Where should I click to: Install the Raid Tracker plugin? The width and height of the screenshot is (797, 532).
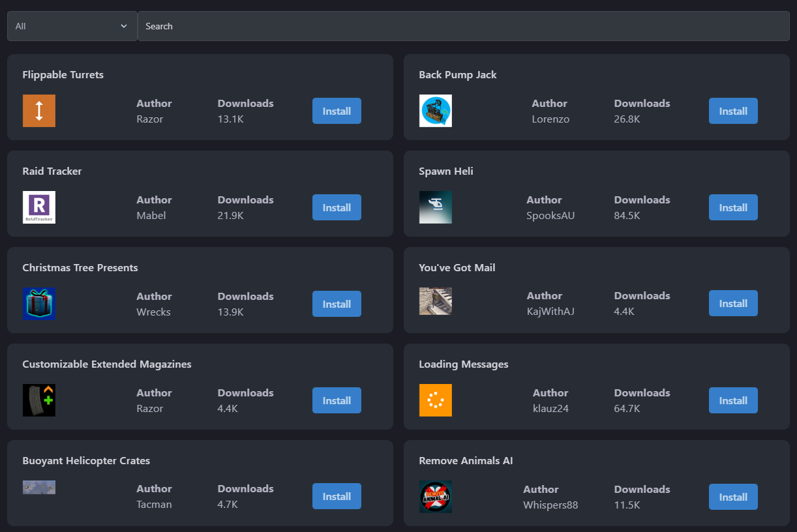[337, 207]
